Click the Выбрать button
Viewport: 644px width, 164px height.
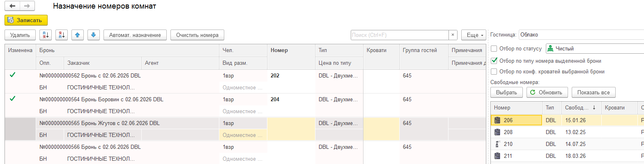pyautogui.click(x=506, y=92)
